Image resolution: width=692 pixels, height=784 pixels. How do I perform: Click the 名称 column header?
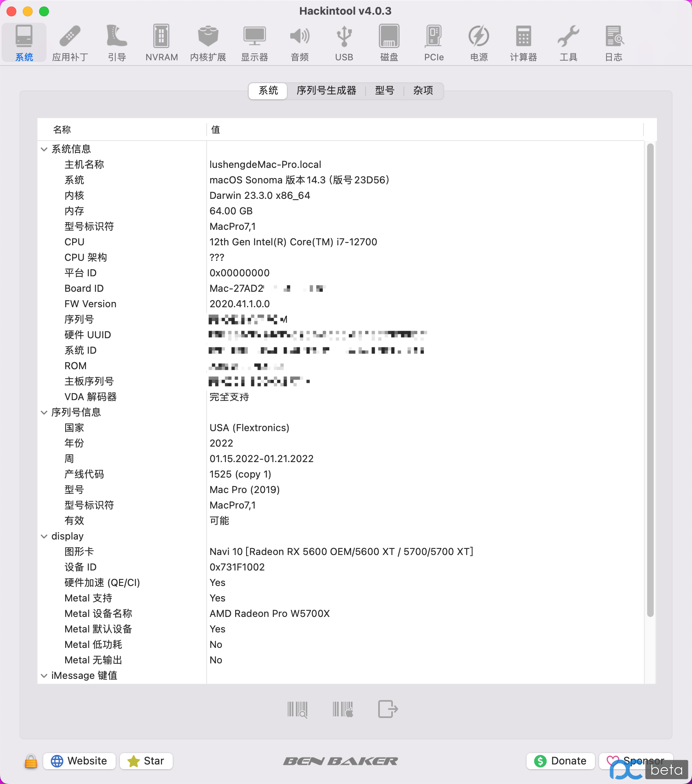coord(122,130)
